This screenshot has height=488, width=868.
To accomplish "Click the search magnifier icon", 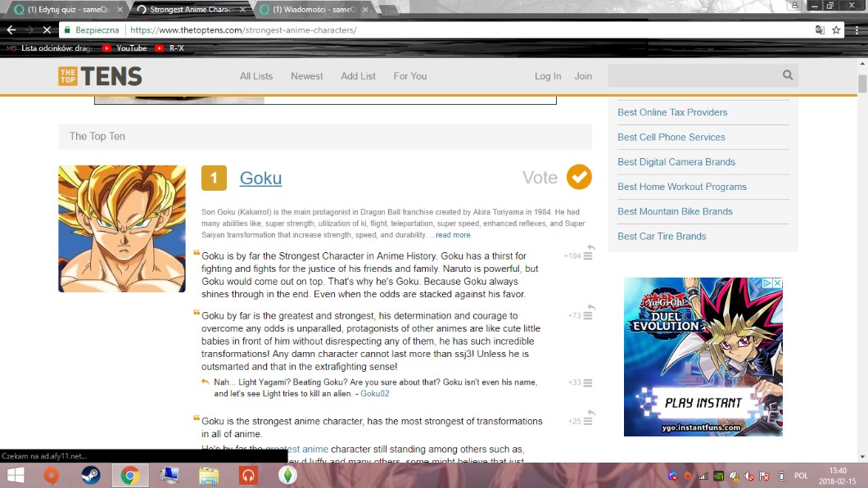I will (788, 75).
